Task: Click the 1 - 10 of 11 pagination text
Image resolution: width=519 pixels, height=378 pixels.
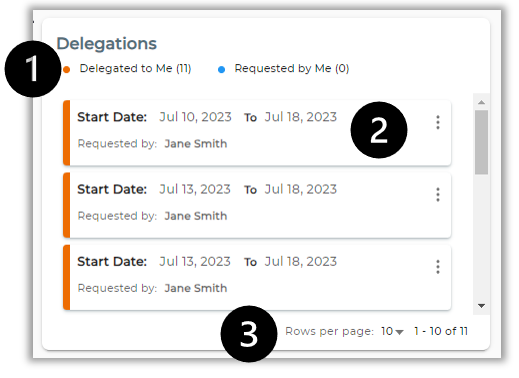Action: [441, 331]
